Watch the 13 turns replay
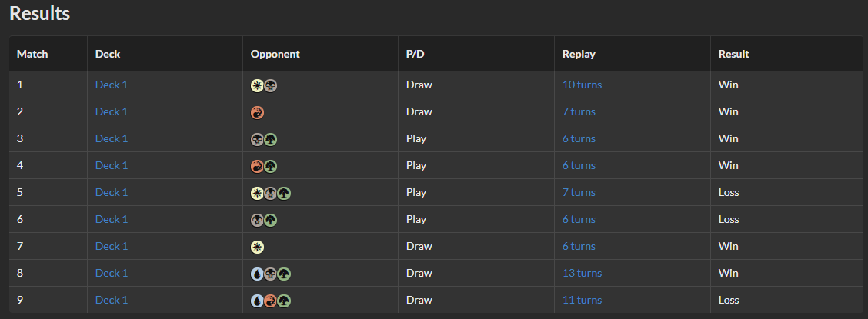 click(x=582, y=273)
